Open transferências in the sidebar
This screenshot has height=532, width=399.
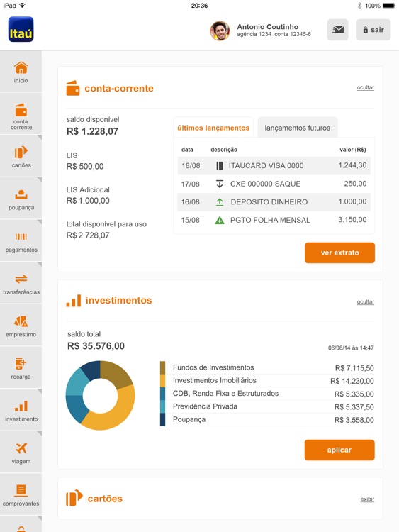click(21, 283)
